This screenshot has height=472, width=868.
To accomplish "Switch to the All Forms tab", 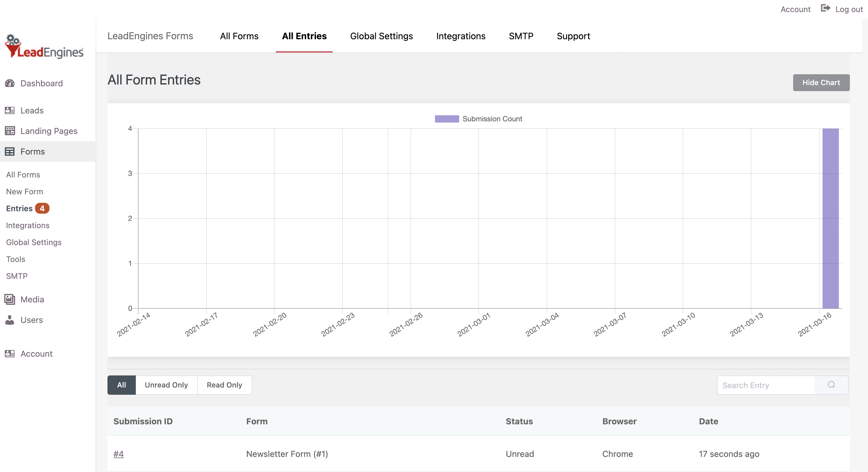I will 239,36.
